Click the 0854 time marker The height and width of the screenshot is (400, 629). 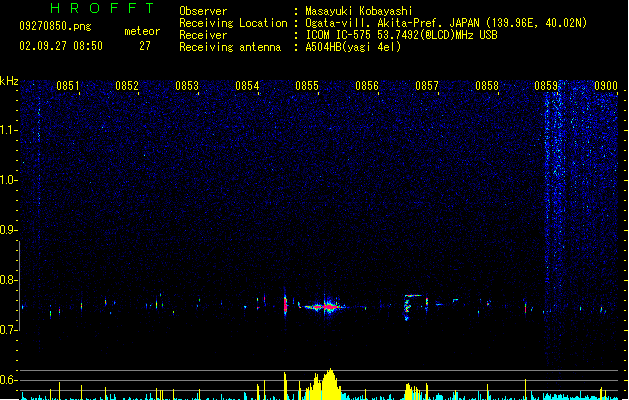click(247, 86)
